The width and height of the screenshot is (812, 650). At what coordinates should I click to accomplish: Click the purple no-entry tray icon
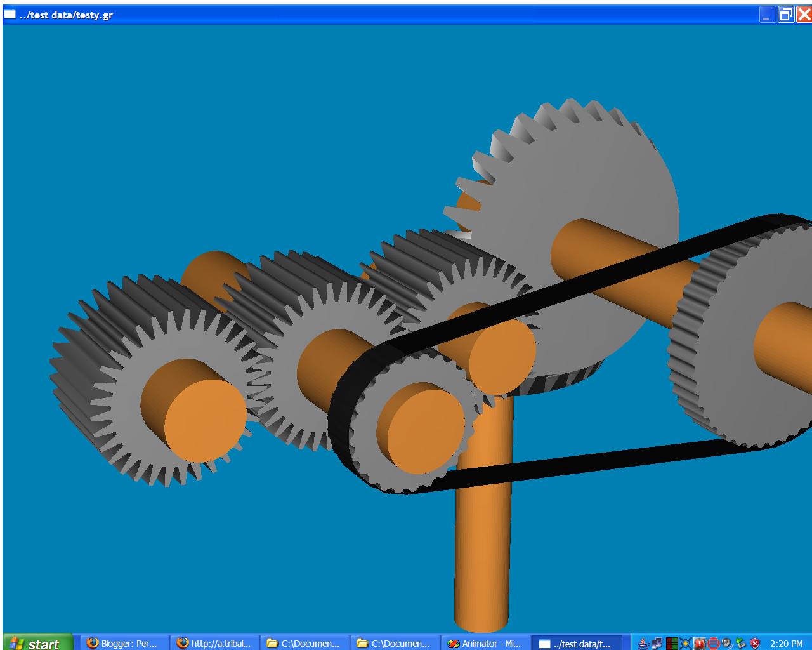[x=714, y=642]
